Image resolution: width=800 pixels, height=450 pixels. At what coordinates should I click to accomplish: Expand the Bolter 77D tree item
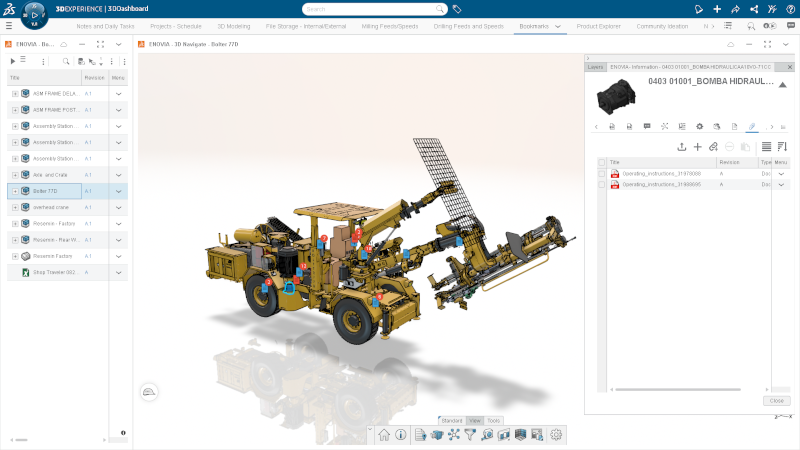tap(15, 191)
